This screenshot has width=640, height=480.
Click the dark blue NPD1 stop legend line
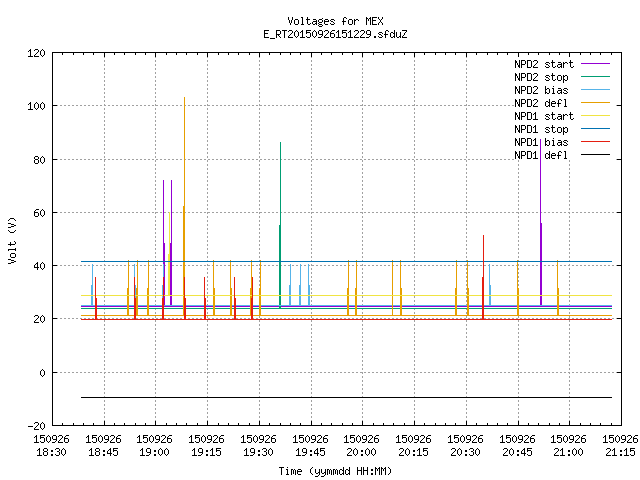tap(596, 129)
